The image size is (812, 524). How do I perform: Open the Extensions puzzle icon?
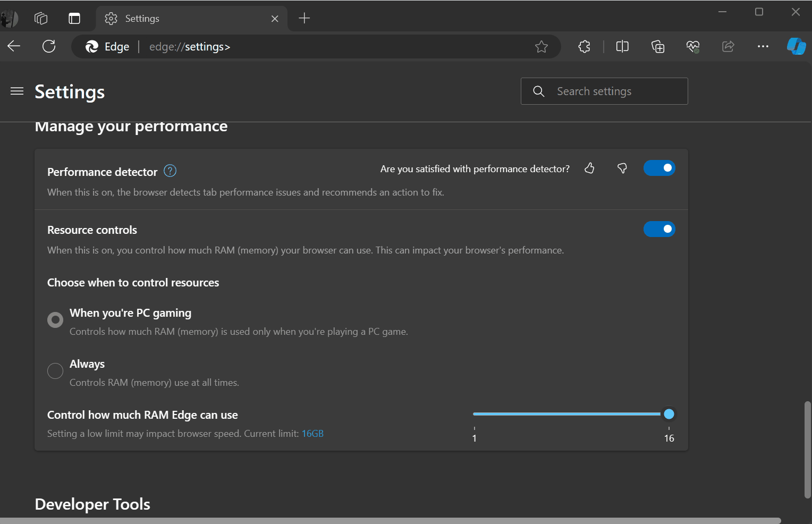point(584,46)
